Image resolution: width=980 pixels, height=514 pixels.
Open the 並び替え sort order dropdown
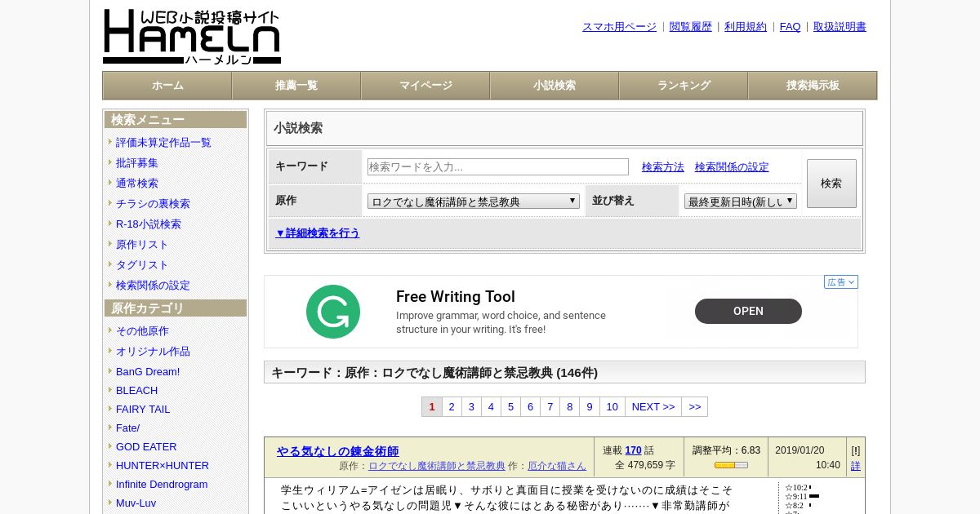741,201
